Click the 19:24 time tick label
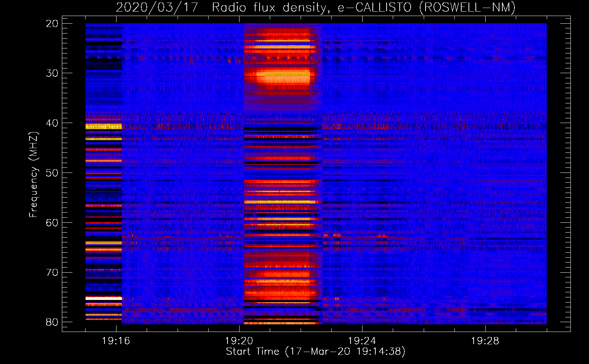 (362, 341)
